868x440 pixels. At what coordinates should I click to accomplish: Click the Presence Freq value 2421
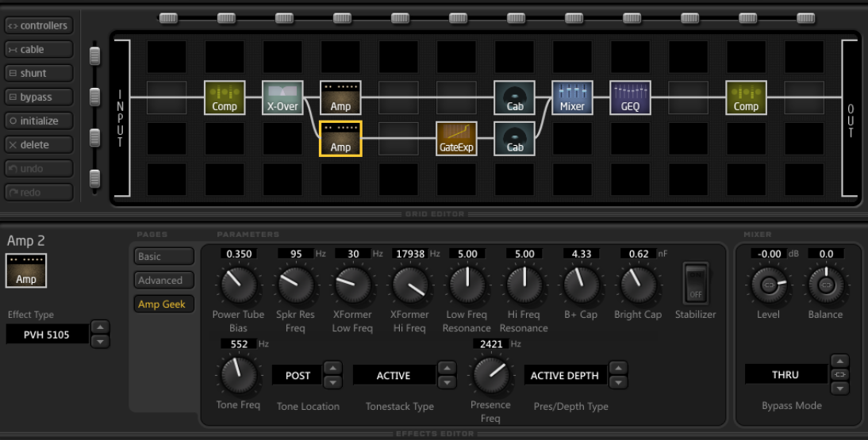point(491,344)
